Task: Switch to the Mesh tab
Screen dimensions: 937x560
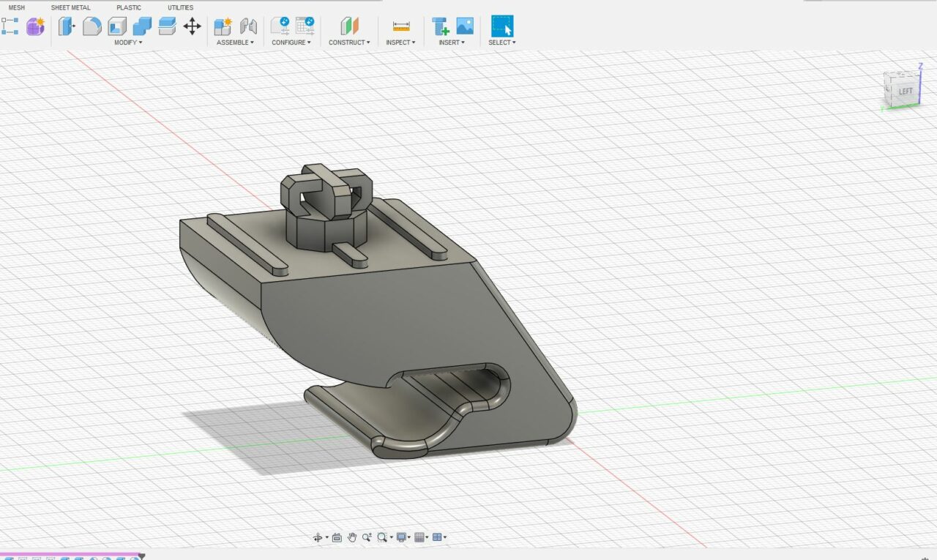Action: 17,7
